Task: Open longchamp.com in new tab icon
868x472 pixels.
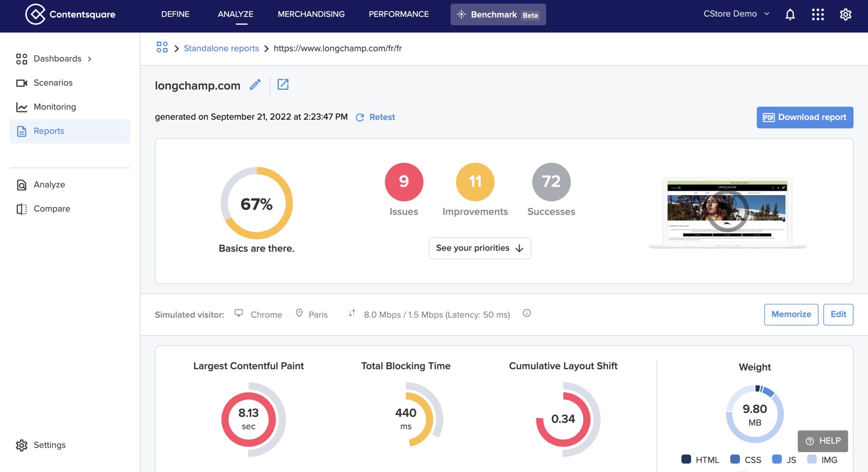Action: [283, 84]
